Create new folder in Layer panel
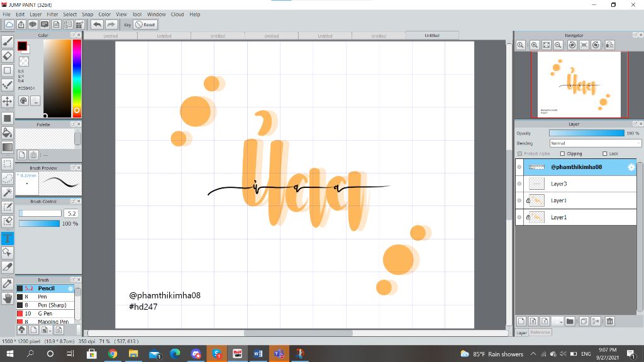644x362 pixels. coord(570,321)
